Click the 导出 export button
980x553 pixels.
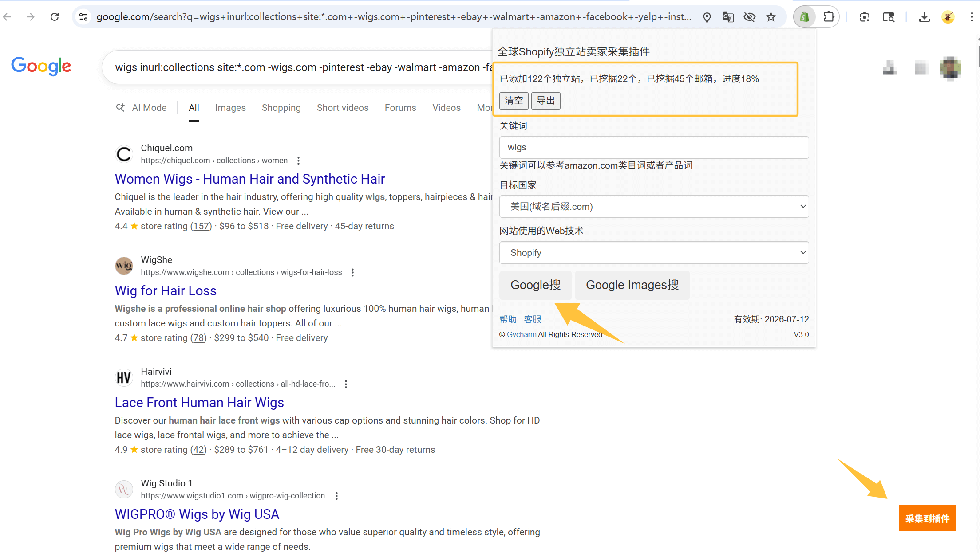pos(545,101)
